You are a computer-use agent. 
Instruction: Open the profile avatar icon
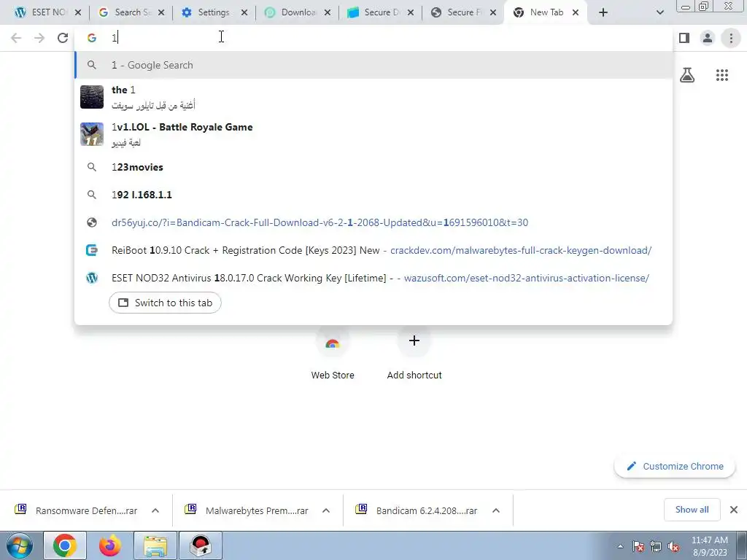tap(708, 38)
